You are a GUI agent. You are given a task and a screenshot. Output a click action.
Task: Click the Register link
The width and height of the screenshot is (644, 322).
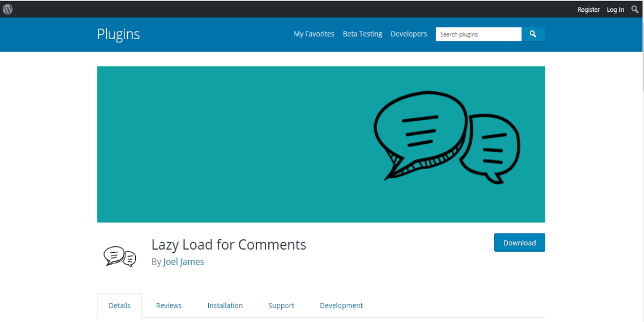pyautogui.click(x=589, y=10)
